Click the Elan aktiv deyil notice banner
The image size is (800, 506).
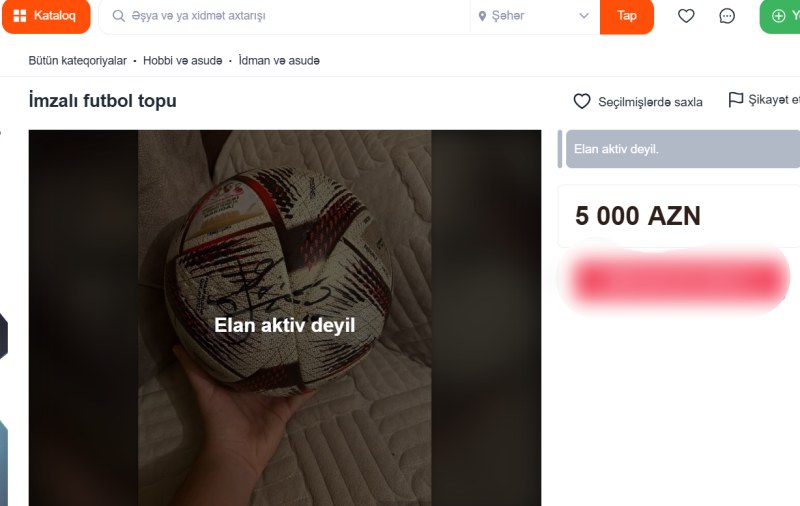click(x=683, y=149)
